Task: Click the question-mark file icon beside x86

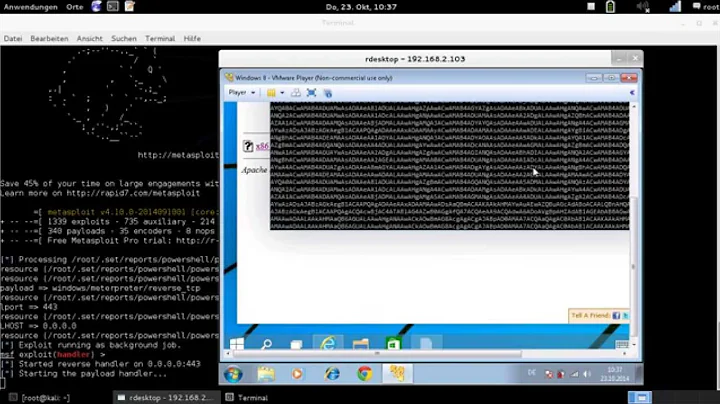Action: pyautogui.click(x=248, y=146)
